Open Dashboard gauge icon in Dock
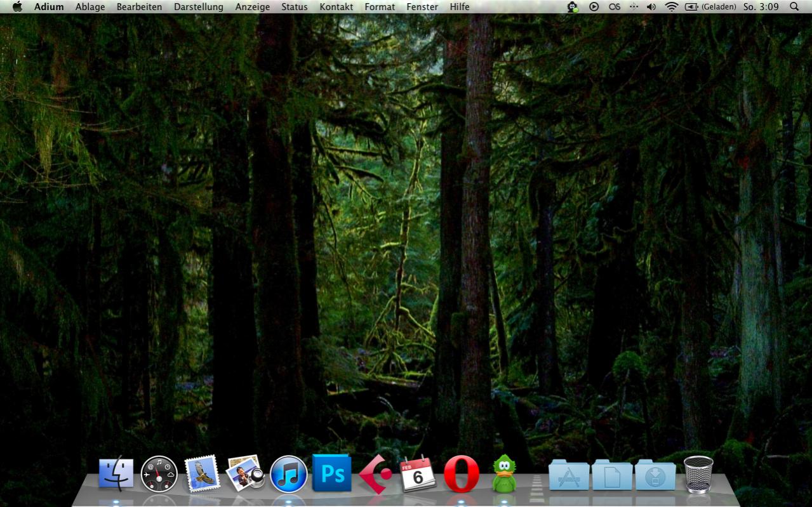The image size is (812, 507). (159, 474)
